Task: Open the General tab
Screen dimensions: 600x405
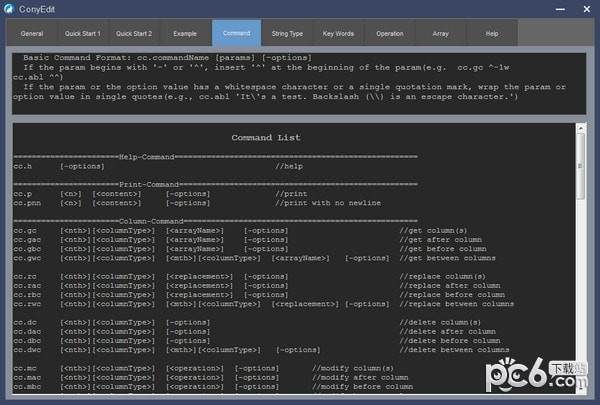Action: click(x=32, y=33)
